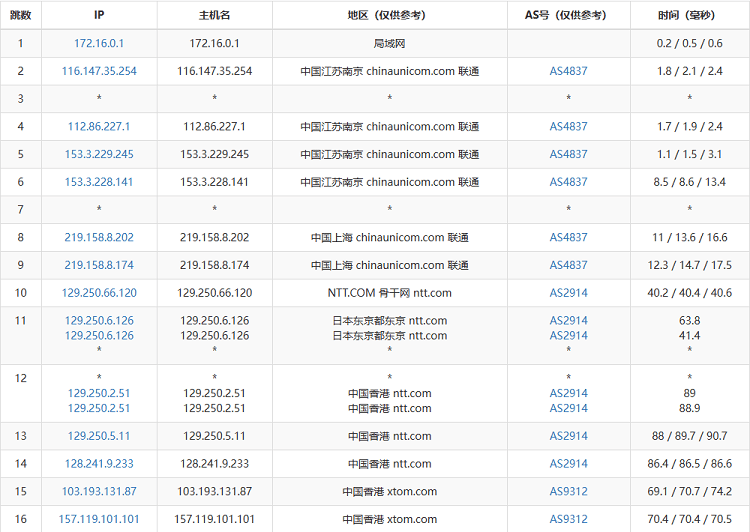Select hostname cell 153.3.229.245
The image size is (750, 532).
(214, 155)
